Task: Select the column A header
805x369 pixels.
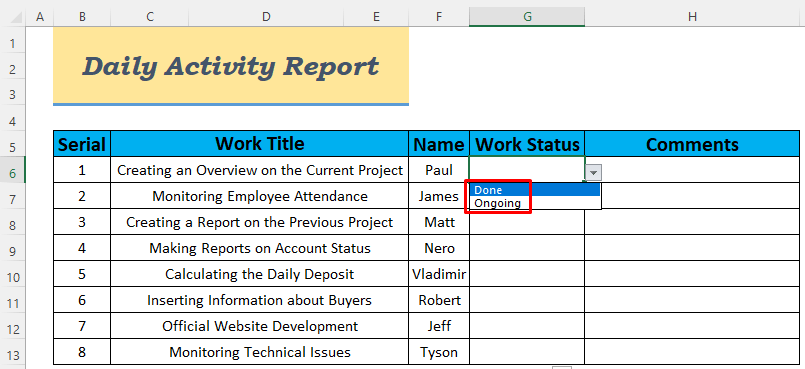Action: click(40, 17)
